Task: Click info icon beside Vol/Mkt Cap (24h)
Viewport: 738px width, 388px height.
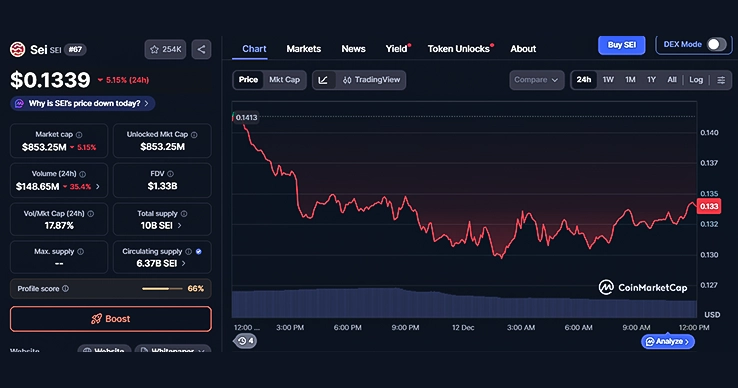Action: click(x=90, y=214)
